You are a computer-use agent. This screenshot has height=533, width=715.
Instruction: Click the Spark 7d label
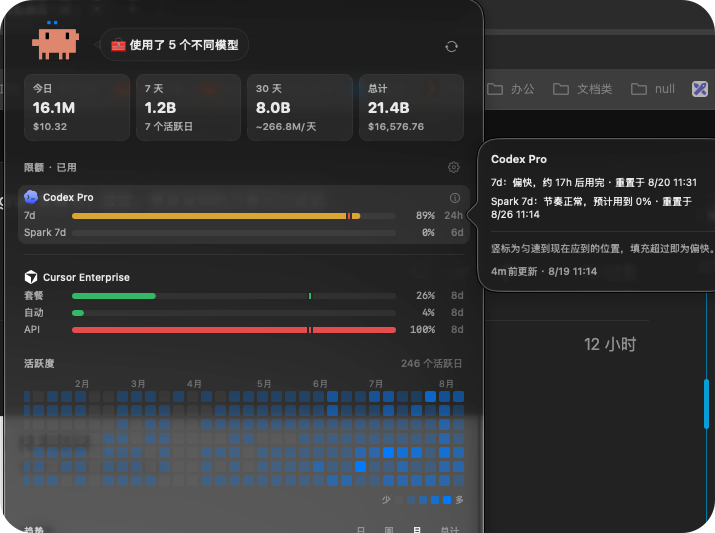tap(45, 233)
